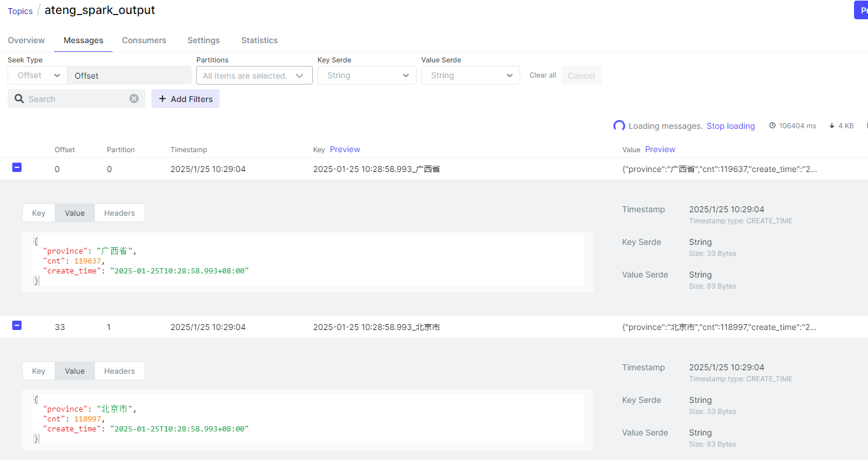Switch to the Overview tab
Screen dimensions: 868x460
point(26,40)
